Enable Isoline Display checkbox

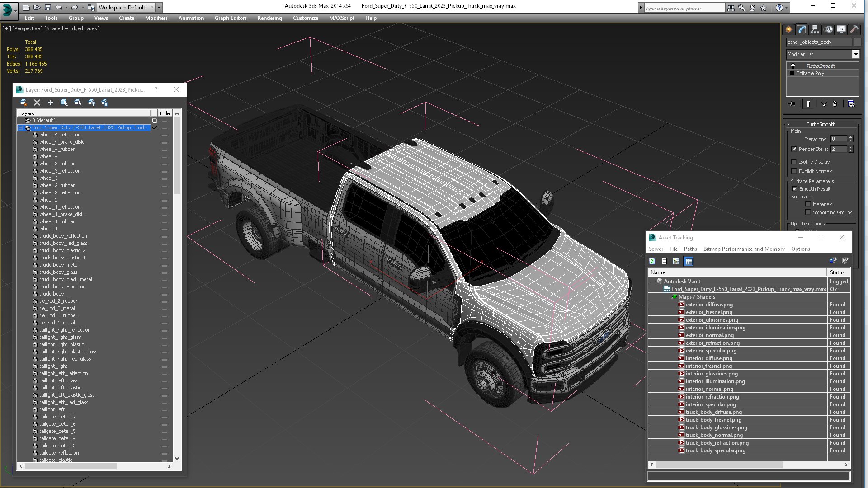pos(794,162)
